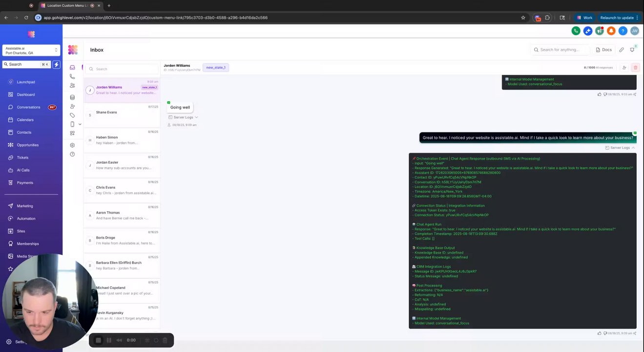This screenshot has width=644, height=352.
Task: Open Conversations in the left navigation
Action: 28,107
